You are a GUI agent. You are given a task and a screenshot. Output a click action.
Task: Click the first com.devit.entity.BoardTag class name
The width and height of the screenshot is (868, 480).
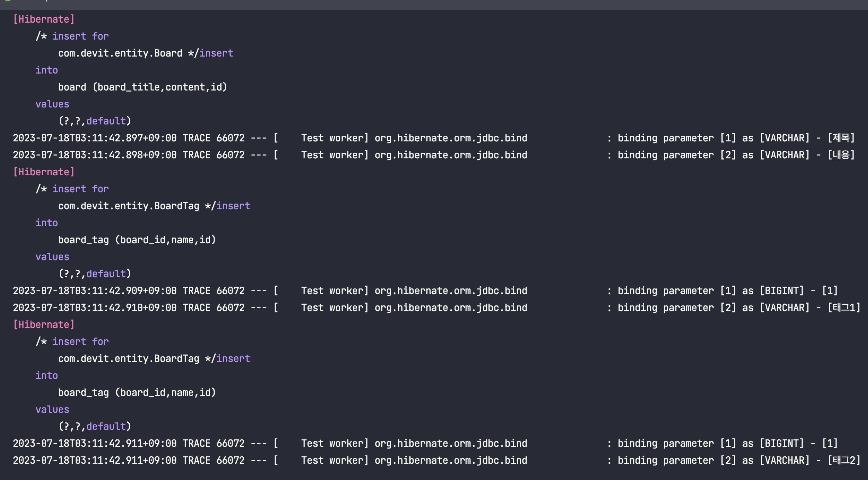(129, 206)
